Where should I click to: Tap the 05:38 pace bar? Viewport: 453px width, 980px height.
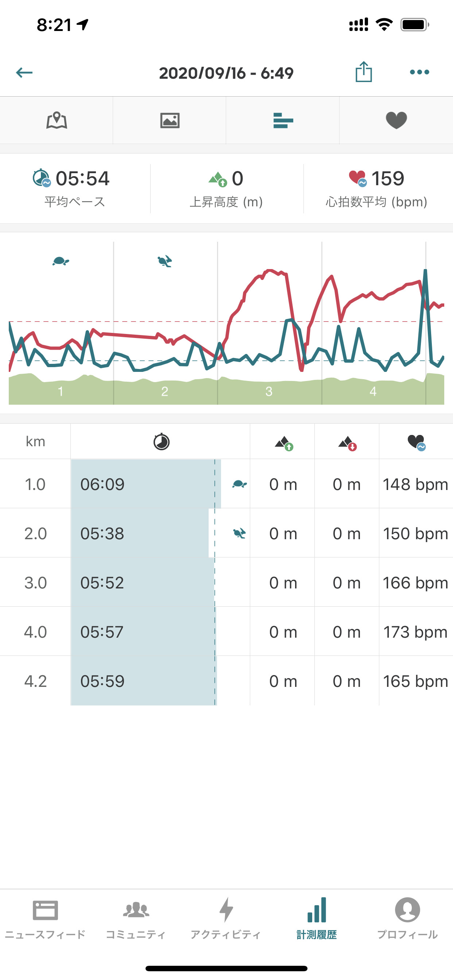point(140,533)
